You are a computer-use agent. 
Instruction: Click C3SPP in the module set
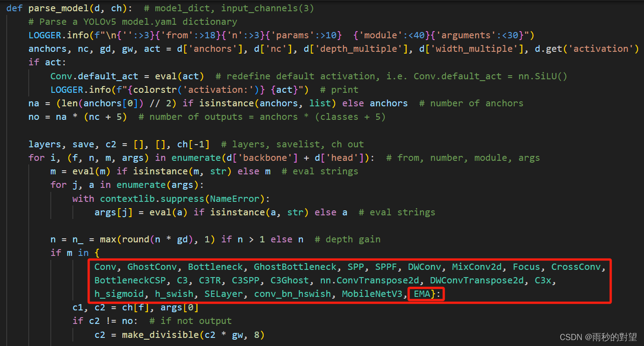pyautogui.click(x=245, y=280)
